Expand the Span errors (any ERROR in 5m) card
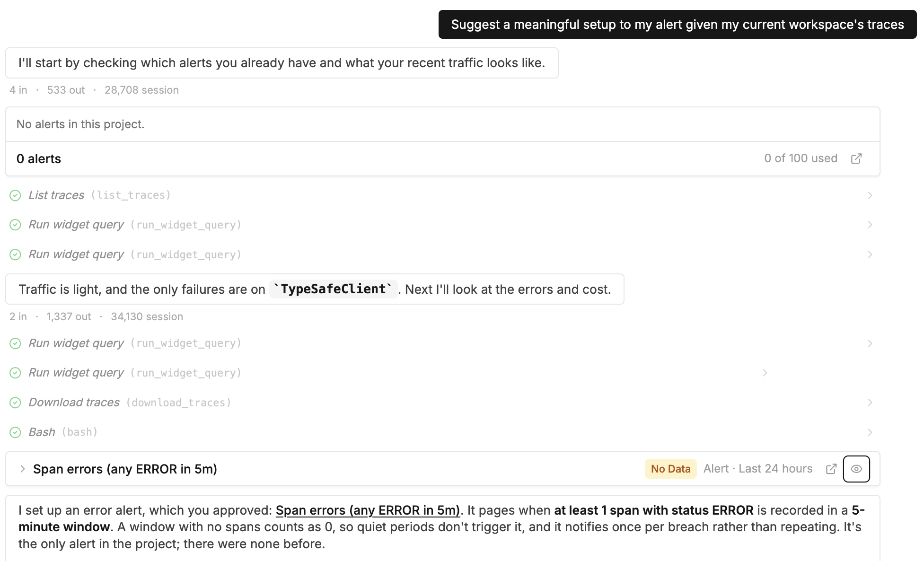This screenshot has height=561, width=924. pyautogui.click(x=23, y=469)
